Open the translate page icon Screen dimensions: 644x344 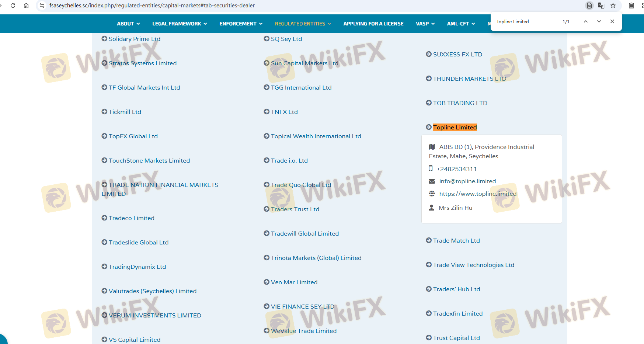tap(601, 6)
